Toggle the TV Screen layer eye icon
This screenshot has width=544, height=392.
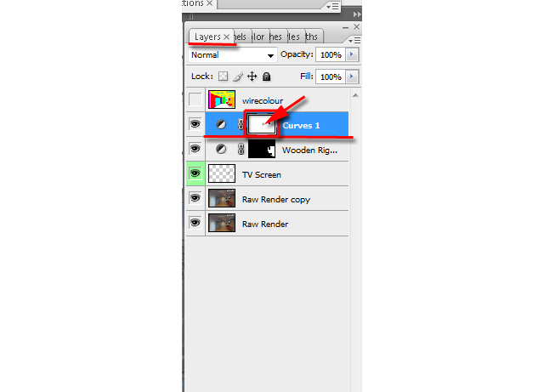(x=195, y=173)
